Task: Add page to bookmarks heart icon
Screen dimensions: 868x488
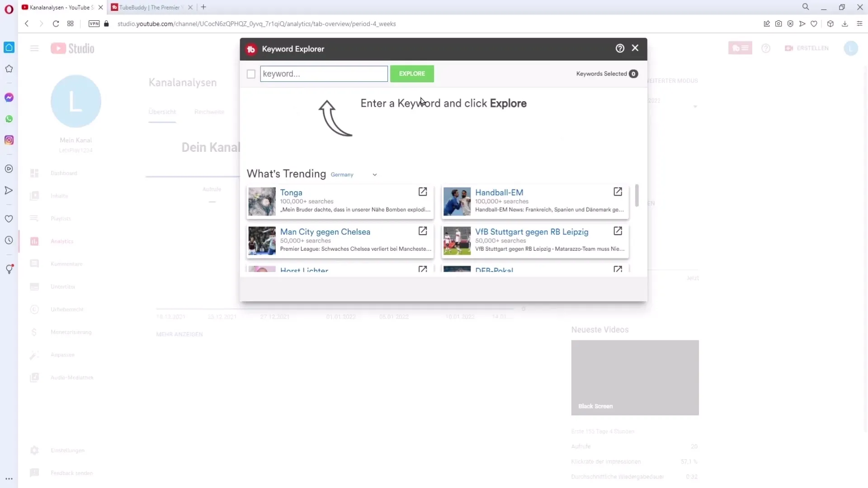Action: pos(814,24)
